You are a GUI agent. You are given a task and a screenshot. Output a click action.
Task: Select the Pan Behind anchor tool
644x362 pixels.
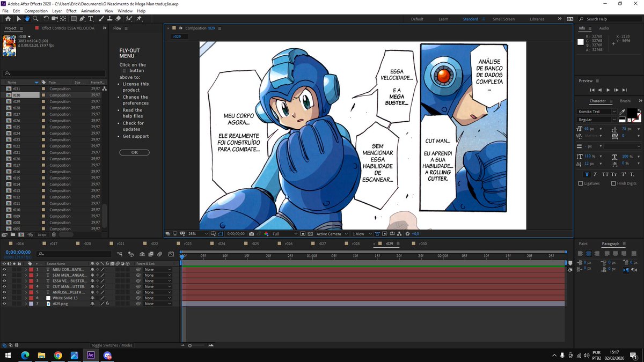(63, 19)
